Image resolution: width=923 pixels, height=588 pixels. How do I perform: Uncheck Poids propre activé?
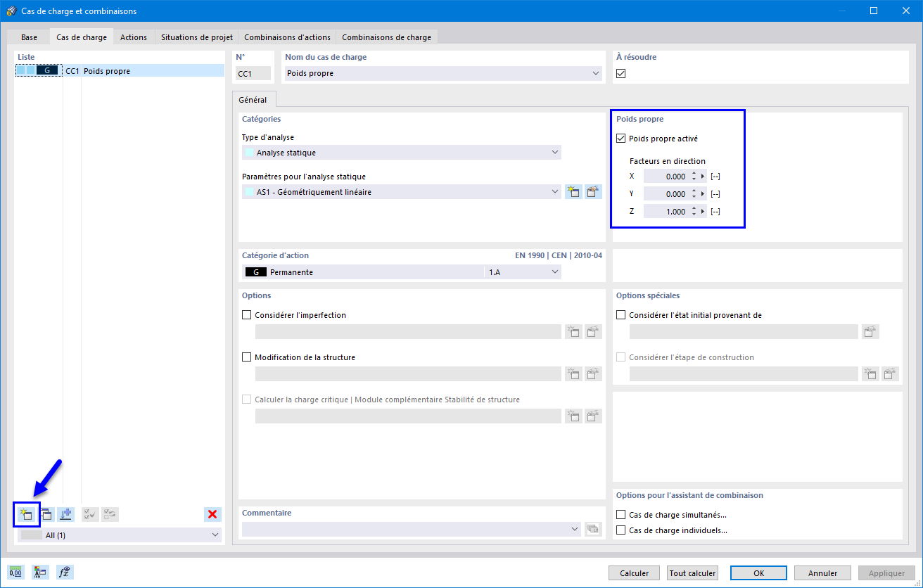(620, 139)
